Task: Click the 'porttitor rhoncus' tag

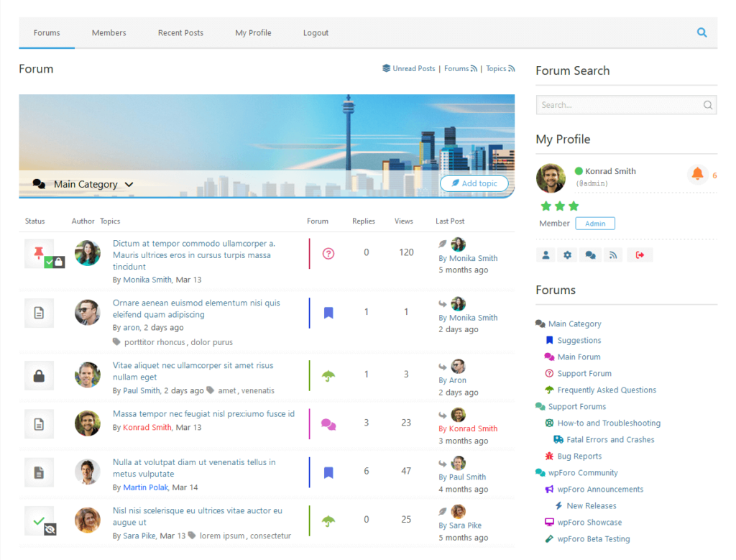Action: [155, 342]
